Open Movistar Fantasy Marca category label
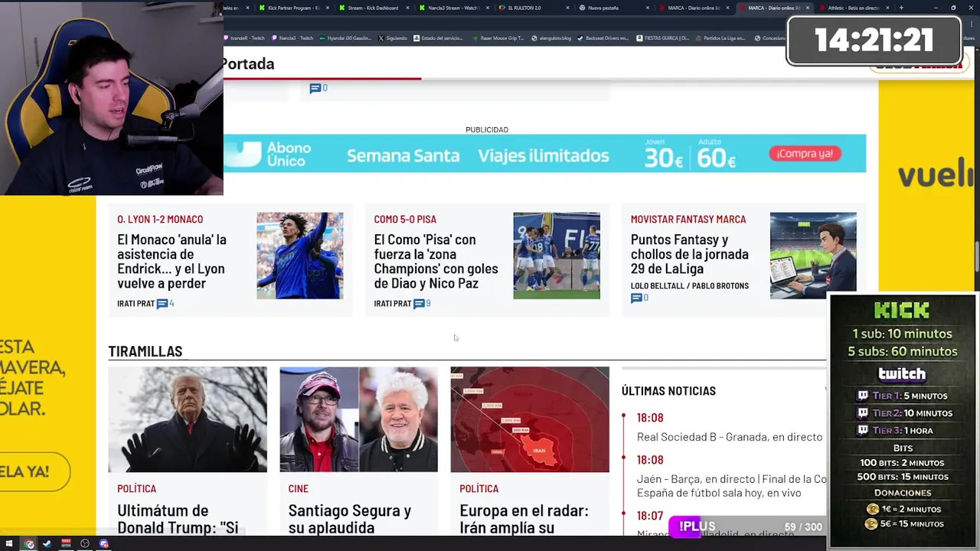980x551 pixels. (x=688, y=220)
